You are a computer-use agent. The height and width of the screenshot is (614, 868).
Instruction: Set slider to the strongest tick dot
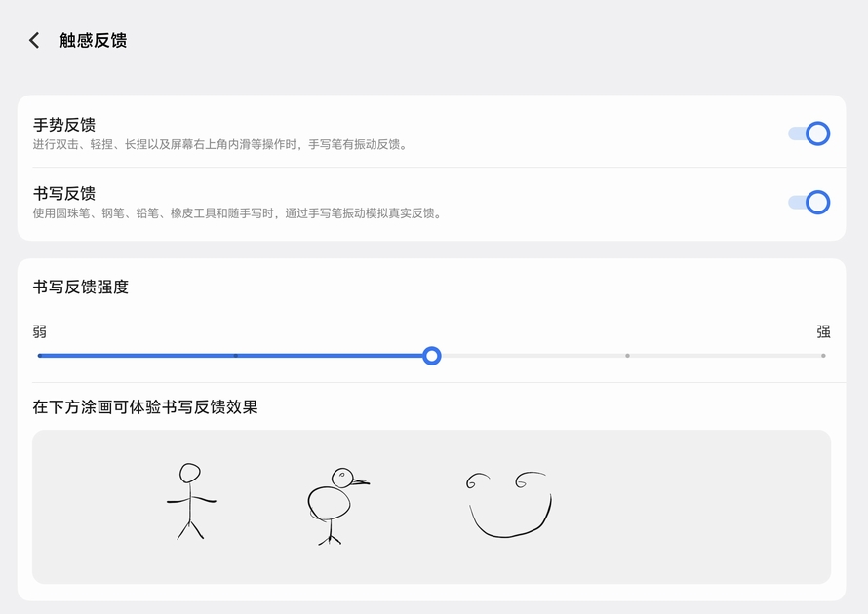click(x=823, y=356)
